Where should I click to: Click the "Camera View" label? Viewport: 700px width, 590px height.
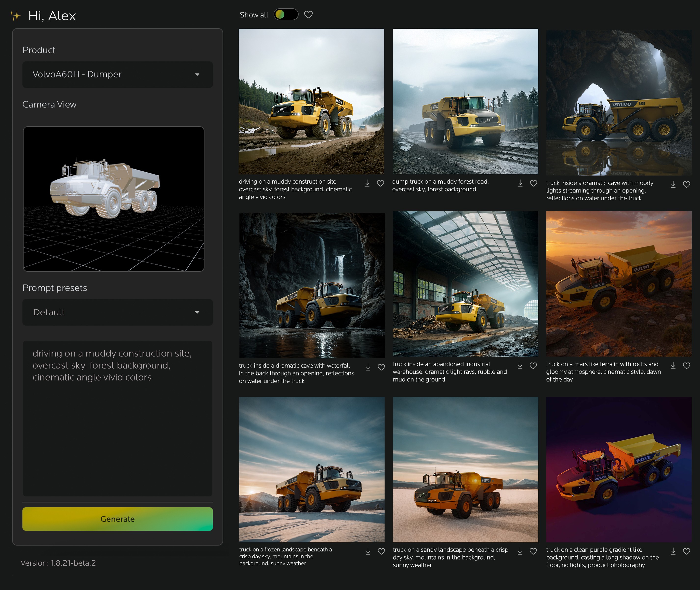50,104
